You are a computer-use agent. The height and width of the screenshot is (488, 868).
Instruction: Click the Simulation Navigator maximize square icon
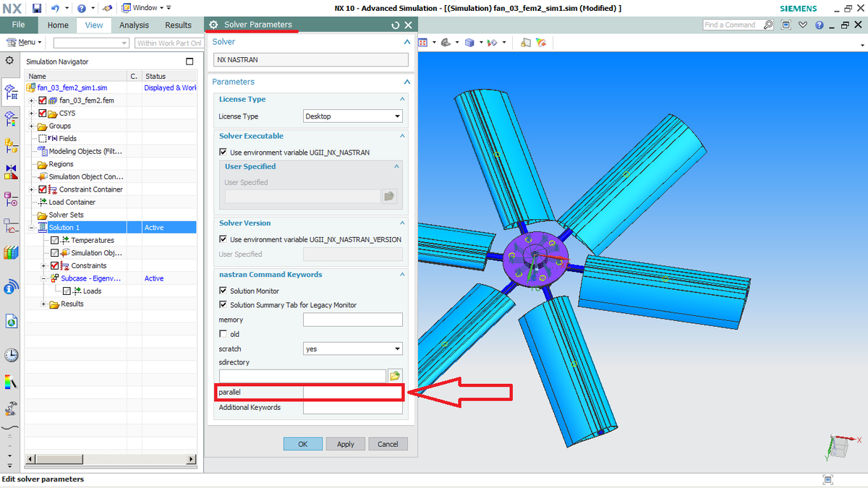pyautogui.click(x=190, y=61)
